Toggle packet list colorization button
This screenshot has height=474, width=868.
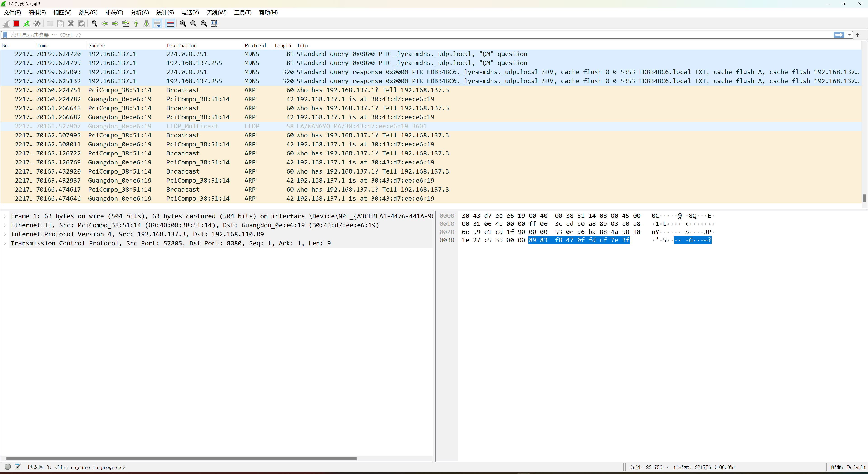170,23
